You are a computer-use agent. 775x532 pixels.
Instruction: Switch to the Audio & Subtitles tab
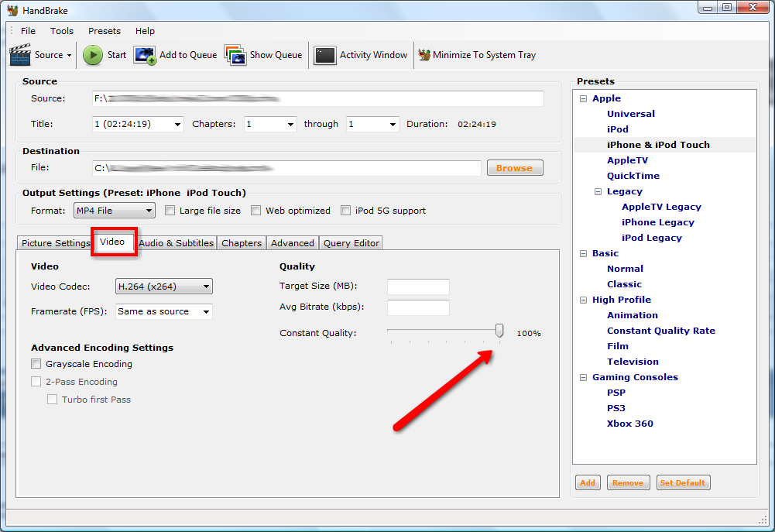point(176,243)
